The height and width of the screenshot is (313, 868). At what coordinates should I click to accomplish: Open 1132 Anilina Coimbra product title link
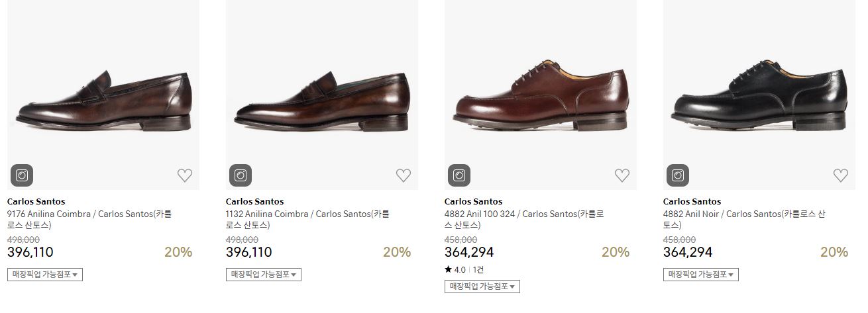(308, 219)
